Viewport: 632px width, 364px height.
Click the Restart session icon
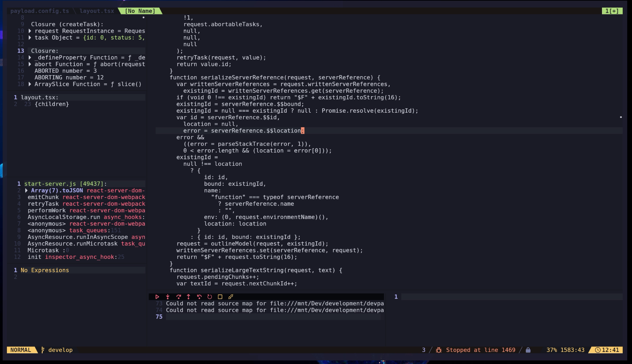pyautogui.click(x=209, y=297)
